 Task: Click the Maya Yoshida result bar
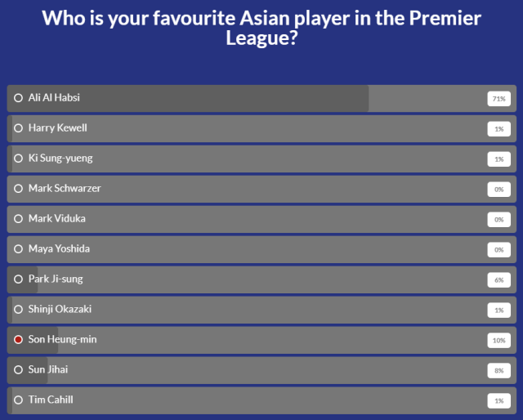[x=261, y=249]
